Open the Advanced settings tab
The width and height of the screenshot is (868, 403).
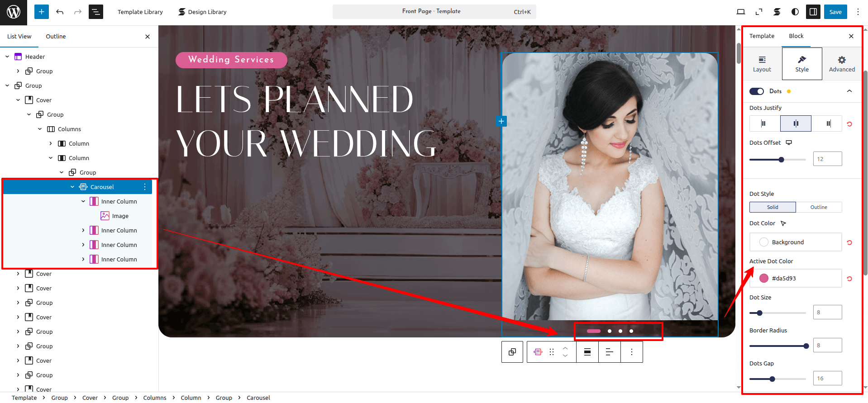[842, 64]
